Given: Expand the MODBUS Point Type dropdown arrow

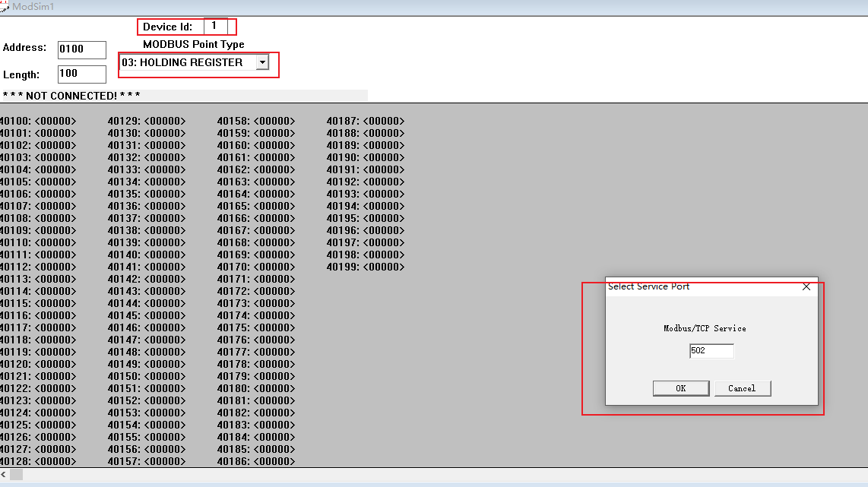Looking at the screenshot, I should coord(262,62).
